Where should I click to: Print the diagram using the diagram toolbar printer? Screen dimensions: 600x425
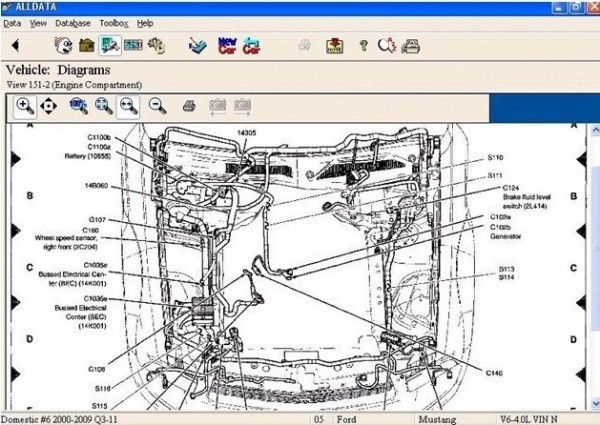click(189, 105)
